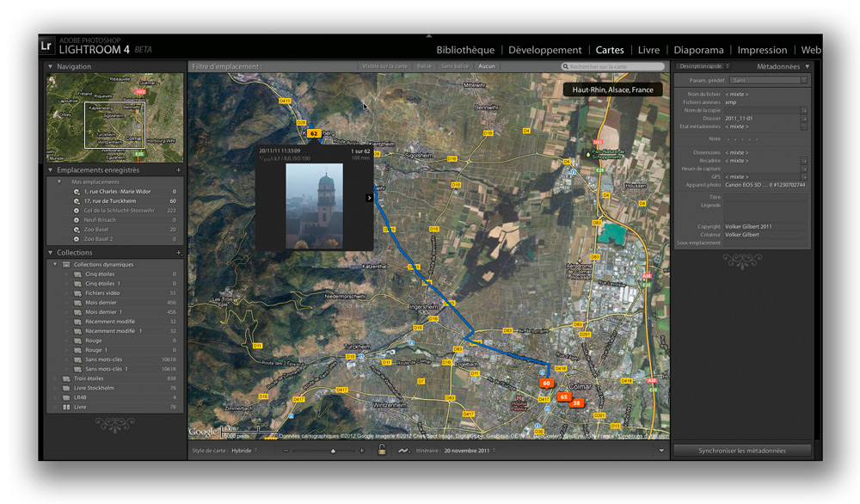
Task: Open the Itinéraire date dropdown
Action: click(470, 451)
